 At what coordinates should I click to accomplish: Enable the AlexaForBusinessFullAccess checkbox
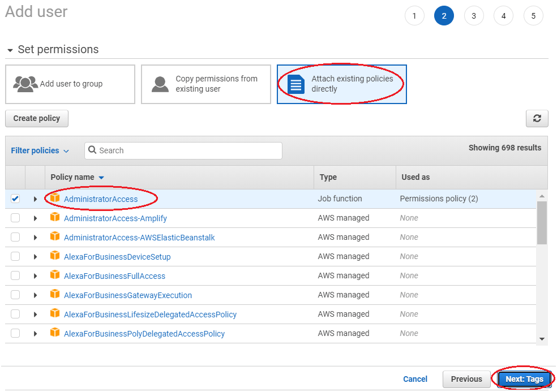[x=15, y=275]
